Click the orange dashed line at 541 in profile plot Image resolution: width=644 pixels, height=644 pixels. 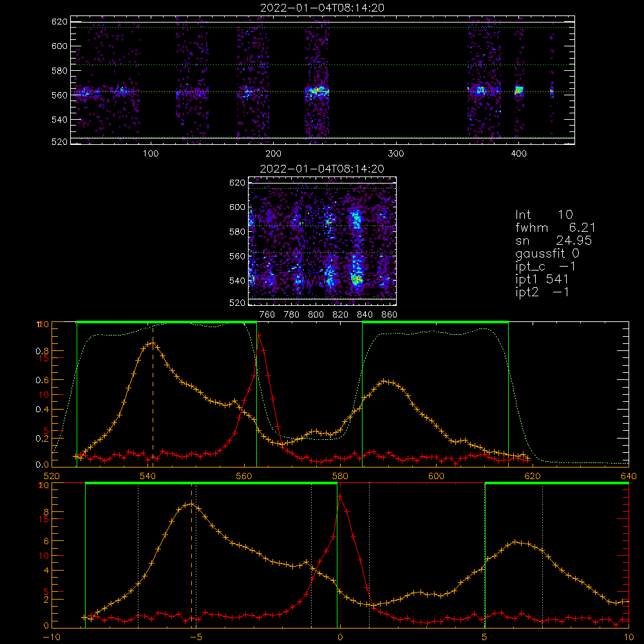[153, 395]
